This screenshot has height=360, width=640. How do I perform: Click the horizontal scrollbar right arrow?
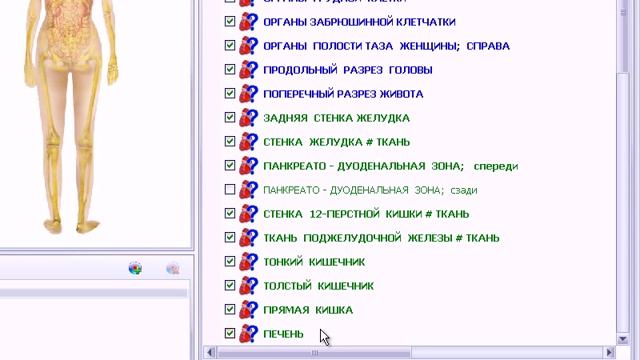tap(610, 352)
